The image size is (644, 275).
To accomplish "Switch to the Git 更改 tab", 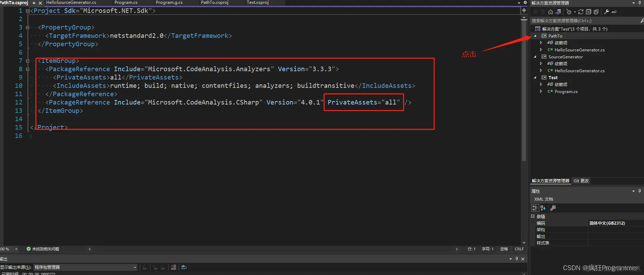I will (581, 181).
